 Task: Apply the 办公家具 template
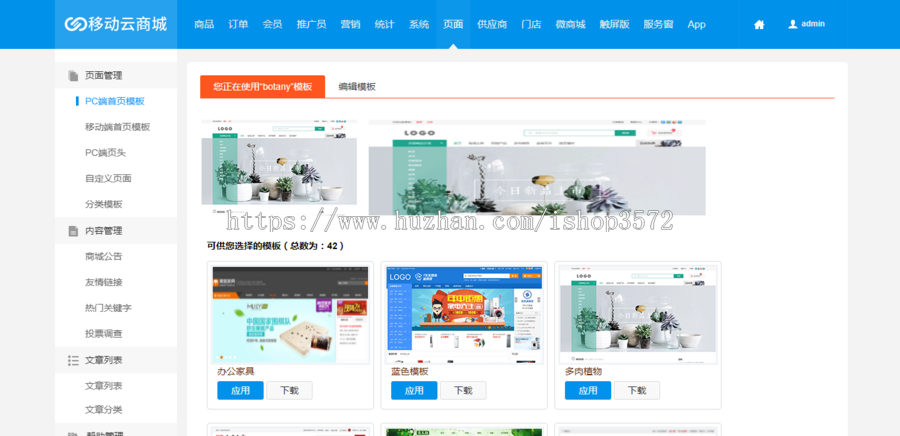click(x=240, y=391)
